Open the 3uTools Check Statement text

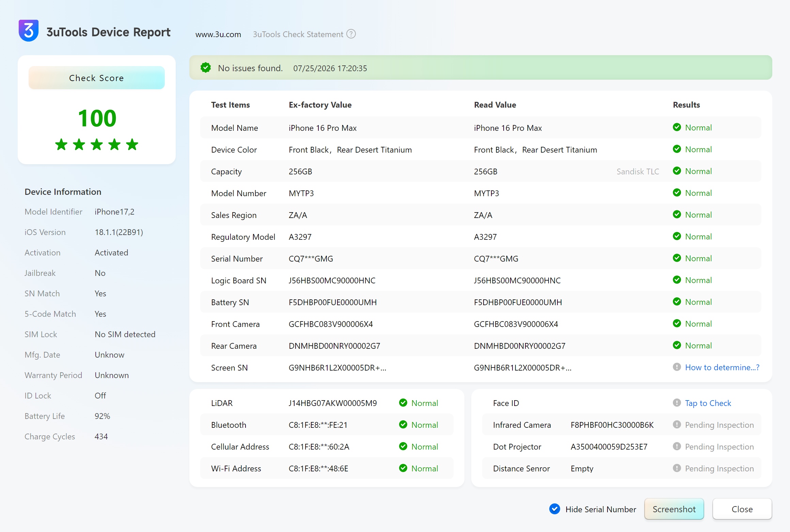(x=298, y=34)
